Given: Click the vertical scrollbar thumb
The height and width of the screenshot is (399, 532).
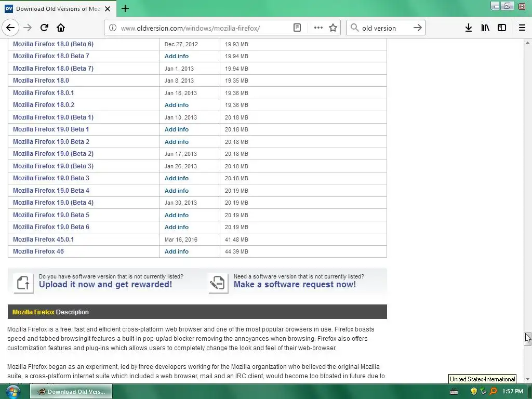Looking at the screenshot, I should (527, 339).
